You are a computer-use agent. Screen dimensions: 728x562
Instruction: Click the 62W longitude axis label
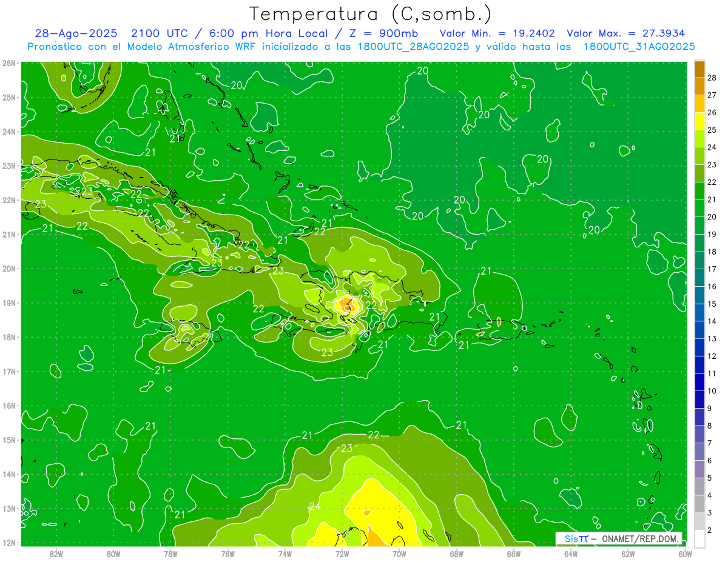[x=628, y=554]
